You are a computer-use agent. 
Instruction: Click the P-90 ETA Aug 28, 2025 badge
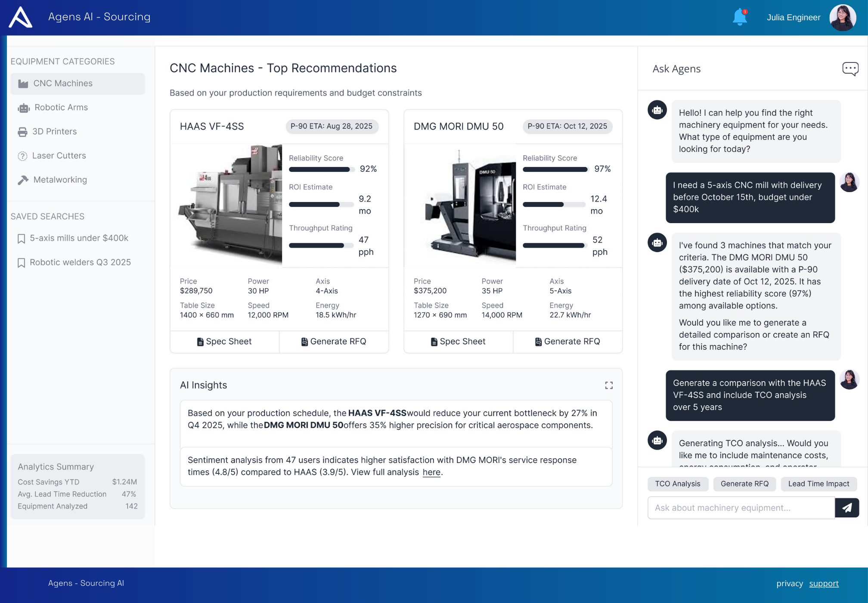point(332,126)
